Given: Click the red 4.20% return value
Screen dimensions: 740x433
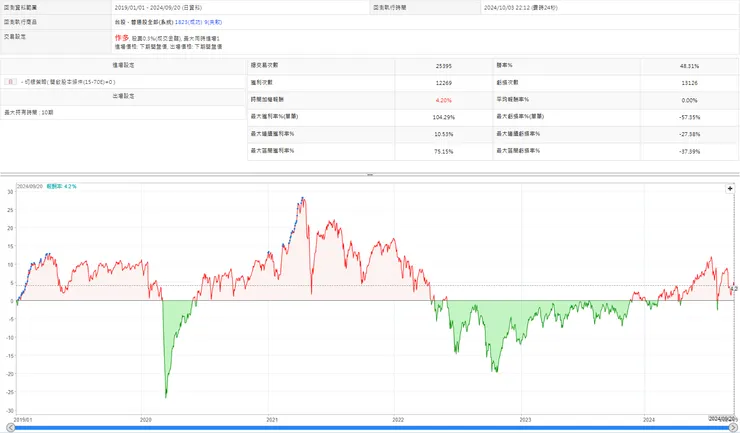Looking at the screenshot, I should 444,100.
